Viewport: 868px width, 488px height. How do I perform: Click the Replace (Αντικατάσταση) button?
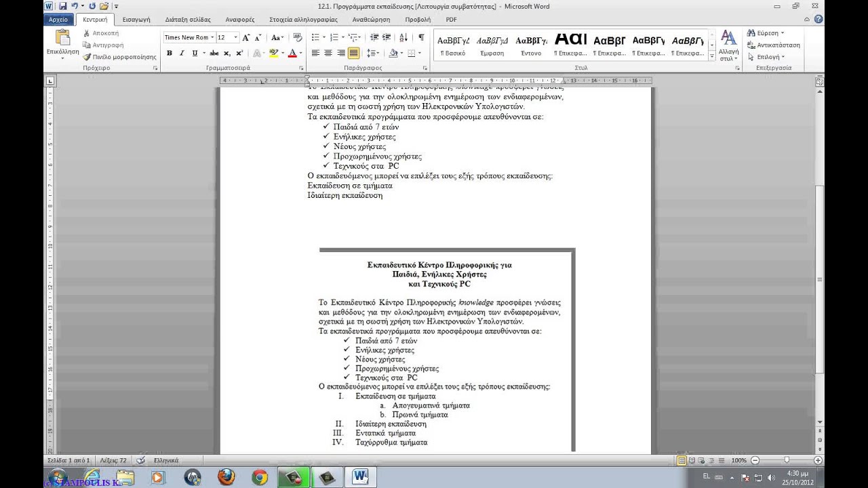click(x=774, y=45)
